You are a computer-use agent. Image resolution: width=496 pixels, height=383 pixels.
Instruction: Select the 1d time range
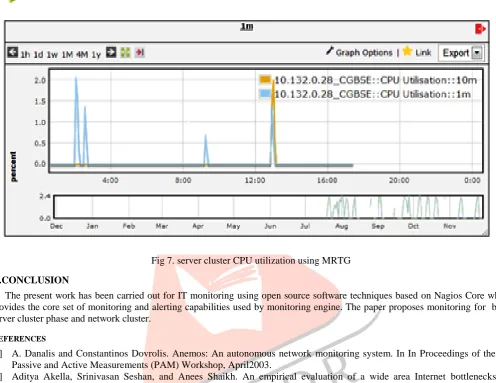38,54
